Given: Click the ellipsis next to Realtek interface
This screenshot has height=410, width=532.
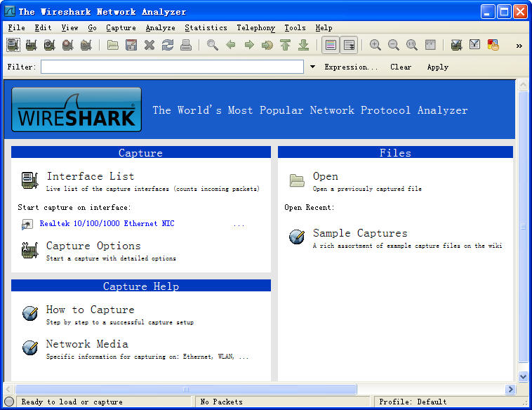Looking at the screenshot, I should tap(239, 224).
